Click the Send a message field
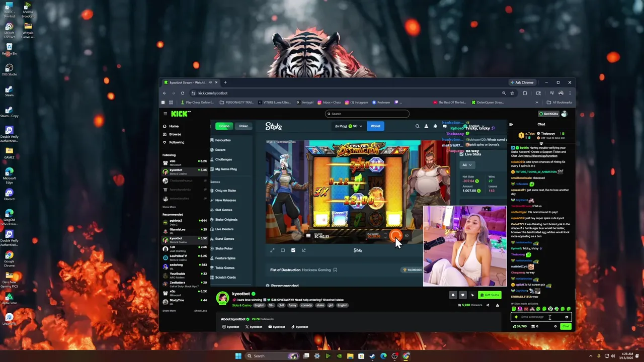644x362 pixels. [x=541, y=317]
